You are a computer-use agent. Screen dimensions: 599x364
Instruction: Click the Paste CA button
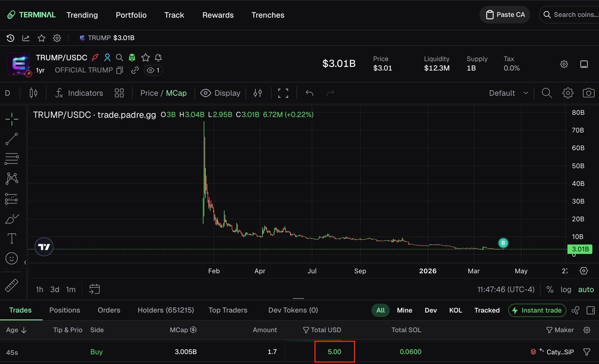[x=505, y=14]
